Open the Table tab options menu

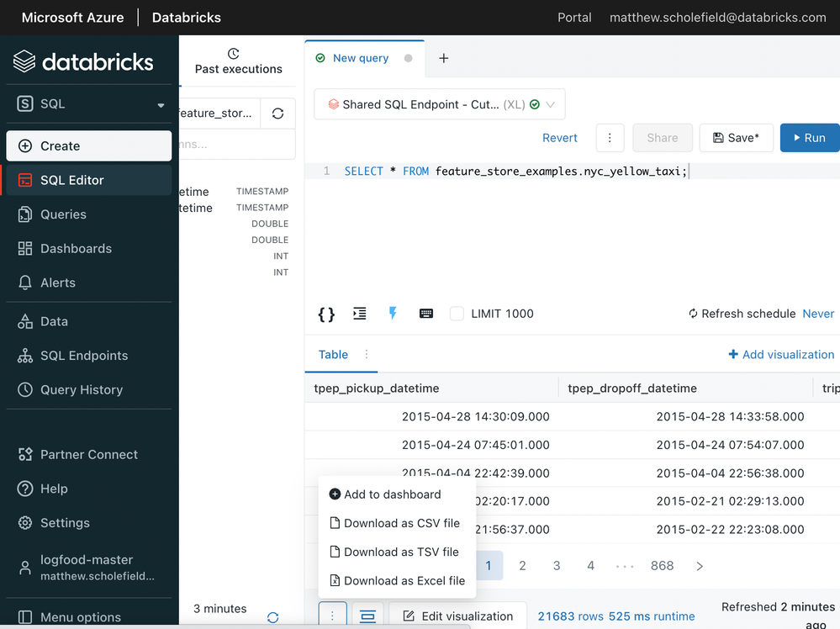coord(366,355)
